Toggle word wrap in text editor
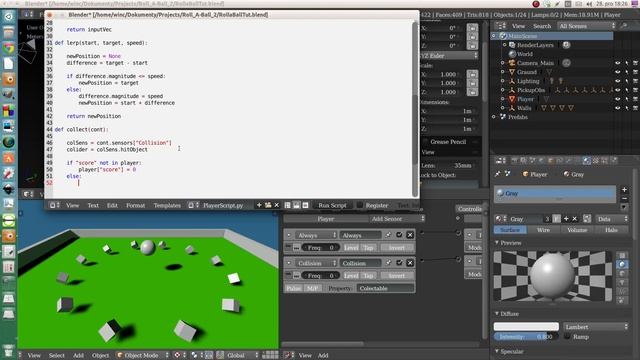640x360 pixels. tap(296, 205)
